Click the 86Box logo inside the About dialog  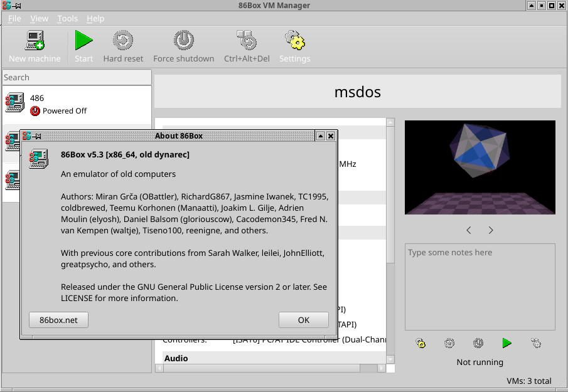tap(39, 159)
